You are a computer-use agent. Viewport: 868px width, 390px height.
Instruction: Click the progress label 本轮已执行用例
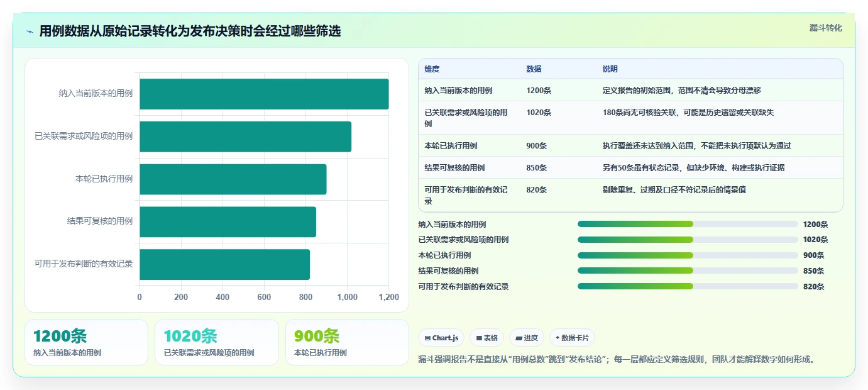pos(444,255)
